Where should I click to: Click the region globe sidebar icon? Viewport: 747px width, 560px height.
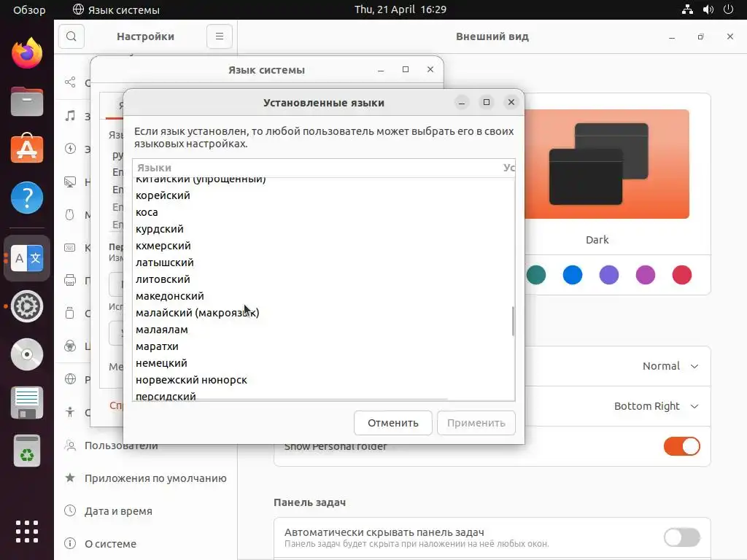pyautogui.click(x=70, y=379)
